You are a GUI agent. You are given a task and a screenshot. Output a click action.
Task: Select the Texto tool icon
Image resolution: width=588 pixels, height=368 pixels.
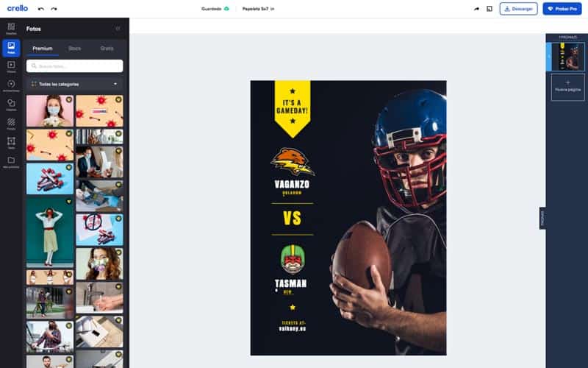pos(11,143)
